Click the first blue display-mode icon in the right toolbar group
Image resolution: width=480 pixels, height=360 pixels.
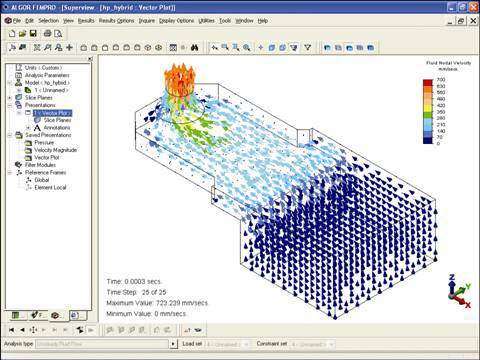pos(327,48)
